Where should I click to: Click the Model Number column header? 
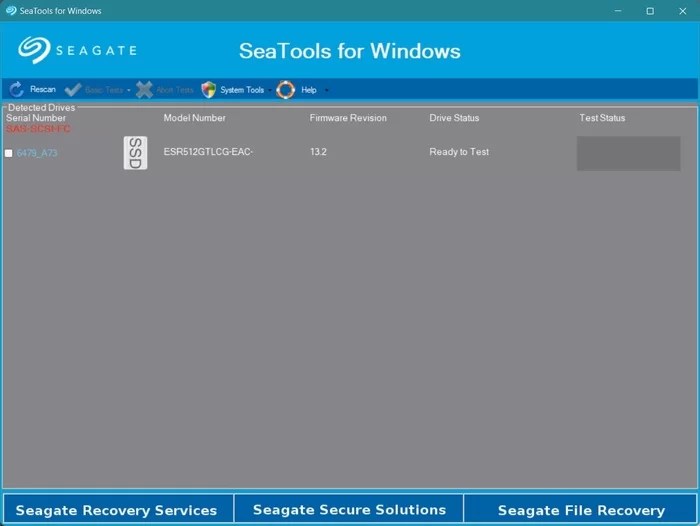tap(194, 118)
